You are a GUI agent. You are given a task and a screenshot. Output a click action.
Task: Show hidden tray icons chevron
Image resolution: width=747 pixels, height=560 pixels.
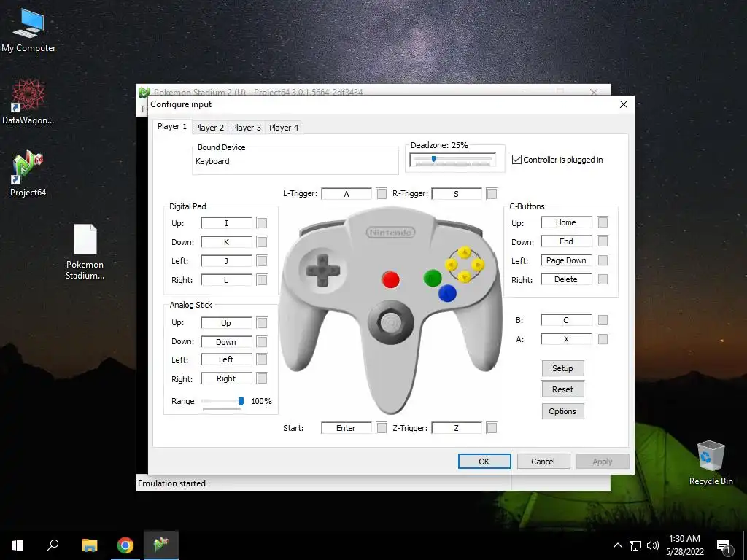(617, 545)
